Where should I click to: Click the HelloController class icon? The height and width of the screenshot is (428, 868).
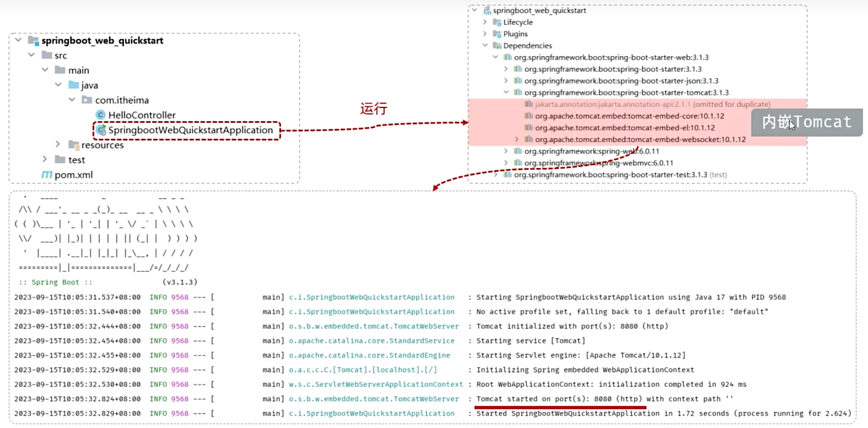100,115
